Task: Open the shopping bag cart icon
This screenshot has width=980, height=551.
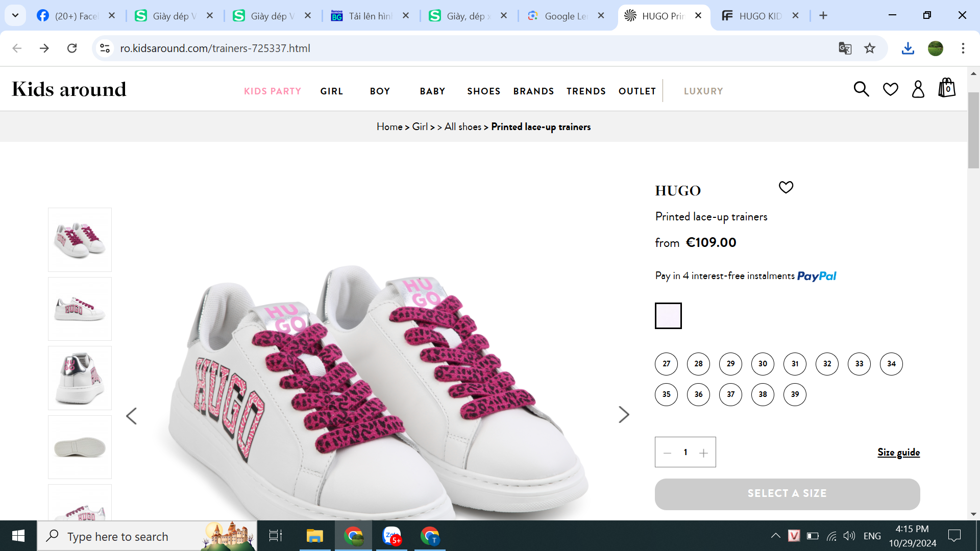Action: click(947, 88)
